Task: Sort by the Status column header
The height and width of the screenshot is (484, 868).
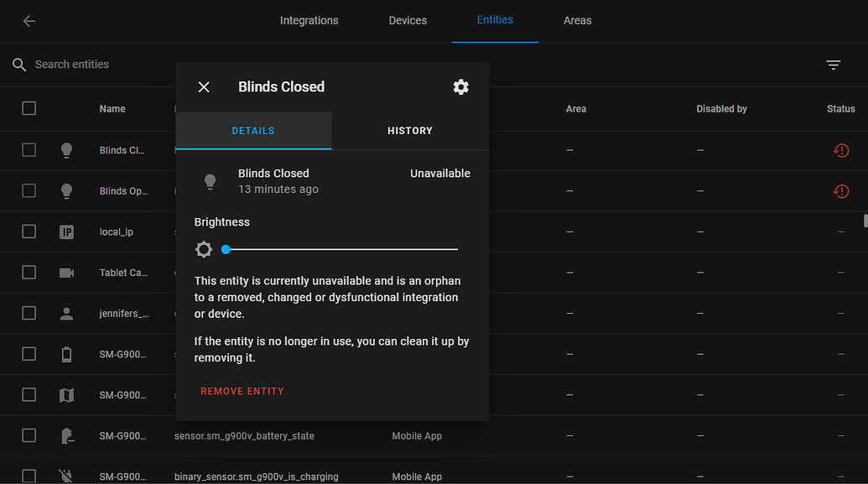Action: pos(841,108)
